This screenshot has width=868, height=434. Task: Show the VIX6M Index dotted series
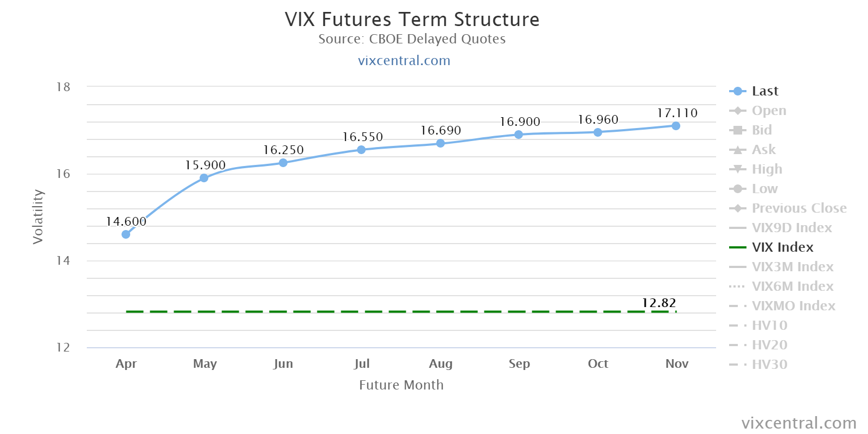click(792, 286)
